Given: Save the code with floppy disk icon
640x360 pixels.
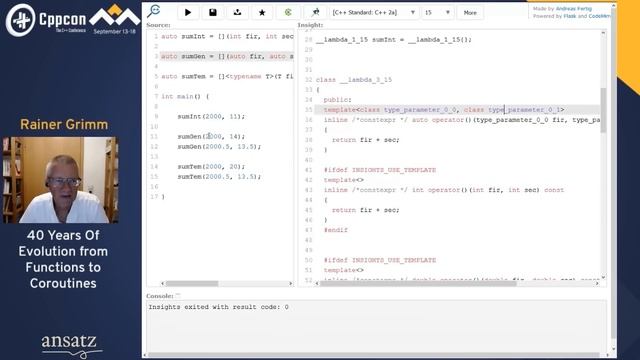Looking at the screenshot, I should click(x=213, y=13).
